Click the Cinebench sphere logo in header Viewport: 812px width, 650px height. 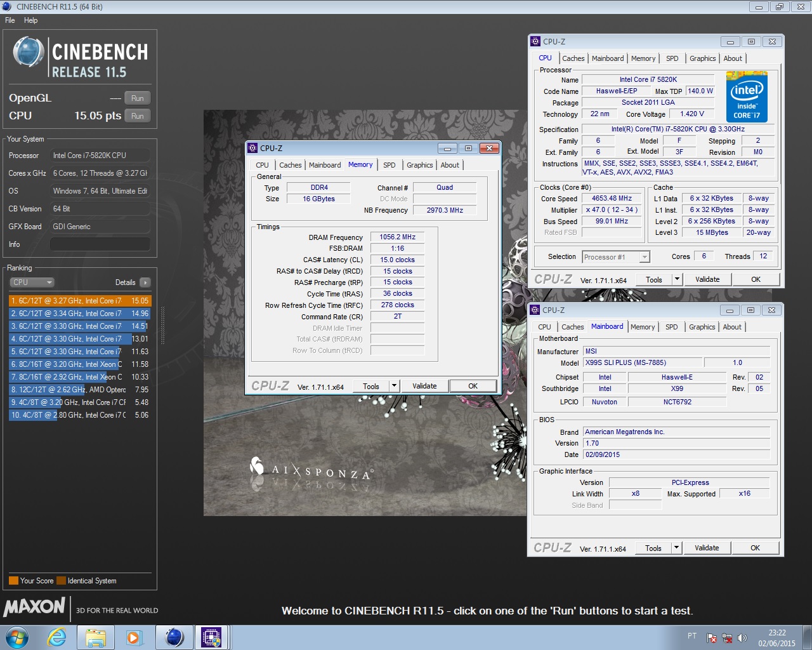(x=28, y=52)
